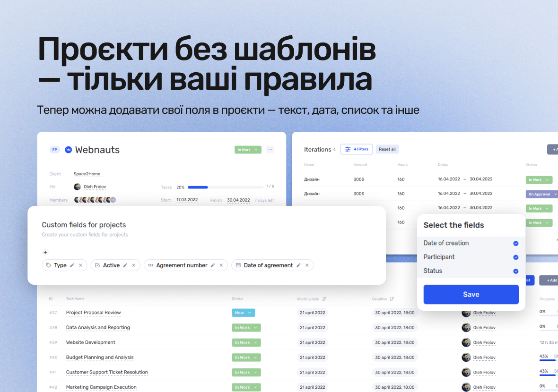Image resolution: width=558 pixels, height=392 pixels.
Task: Click the + Add button above tasks
Action: (x=549, y=281)
